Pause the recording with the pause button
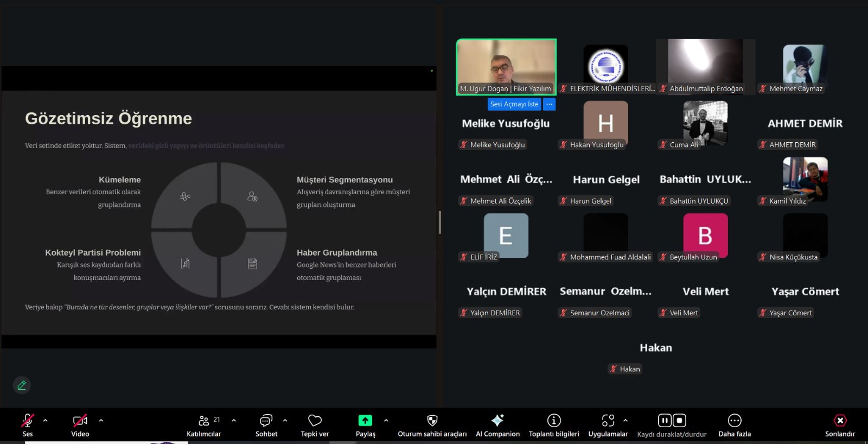This screenshot has width=868, height=444. pos(665,421)
